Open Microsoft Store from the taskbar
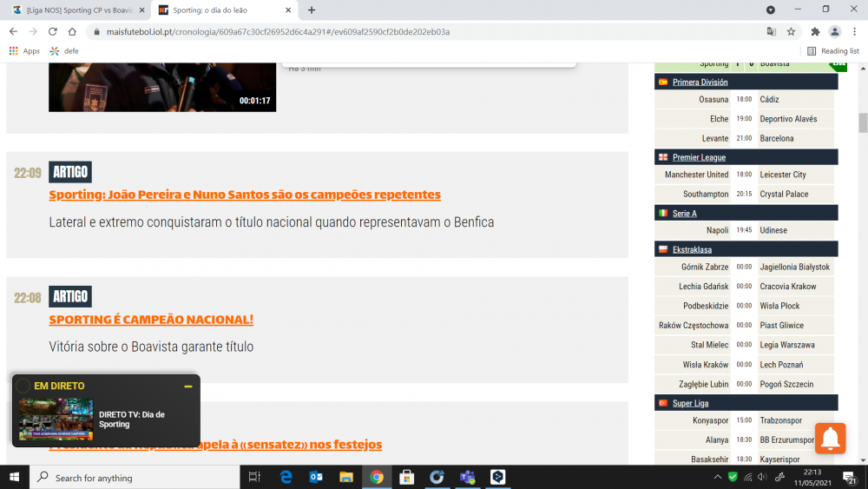Viewport: 868px width, 489px height. (406, 477)
